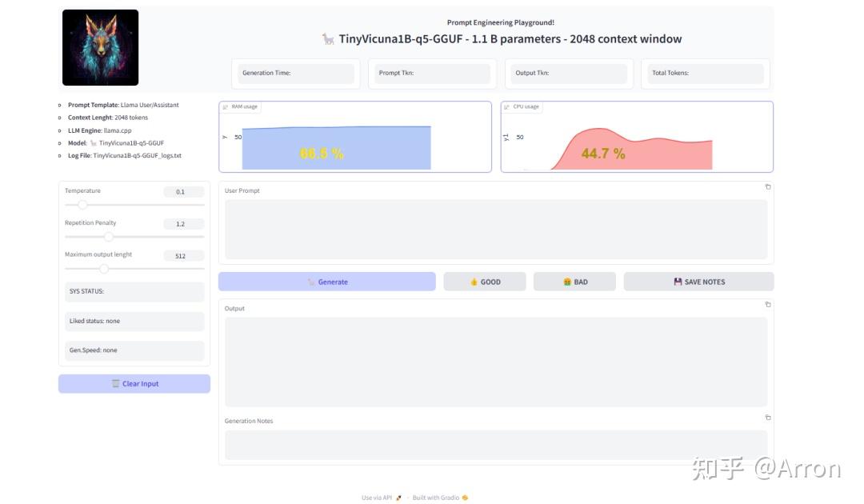Copy the Output text
The height and width of the screenshot is (504, 864).
(768, 305)
